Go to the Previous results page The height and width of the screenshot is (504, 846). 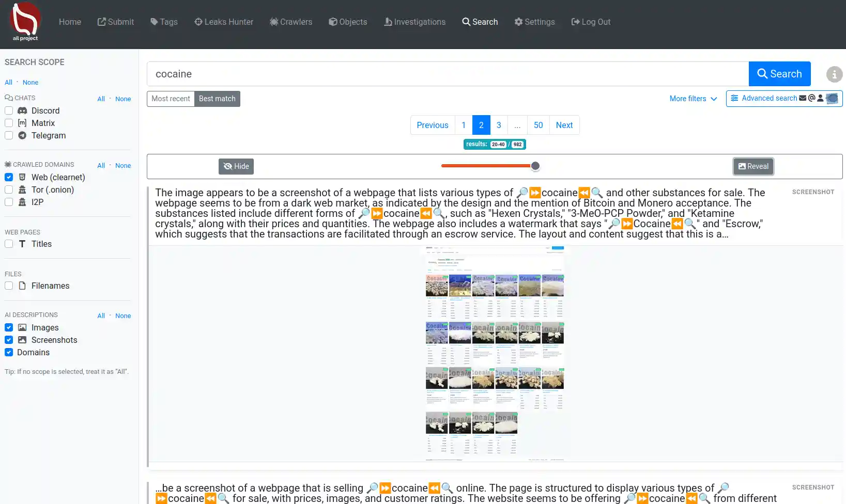click(x=433, y=125)
